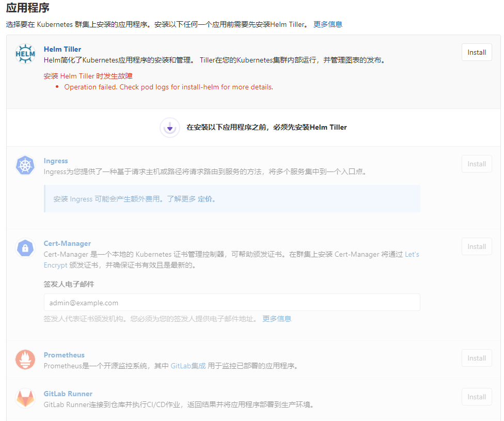Screen dimensions: 504x421
Task: Click the 'Operation failed. Check pod logs' error message
Action: pos(168,87)
